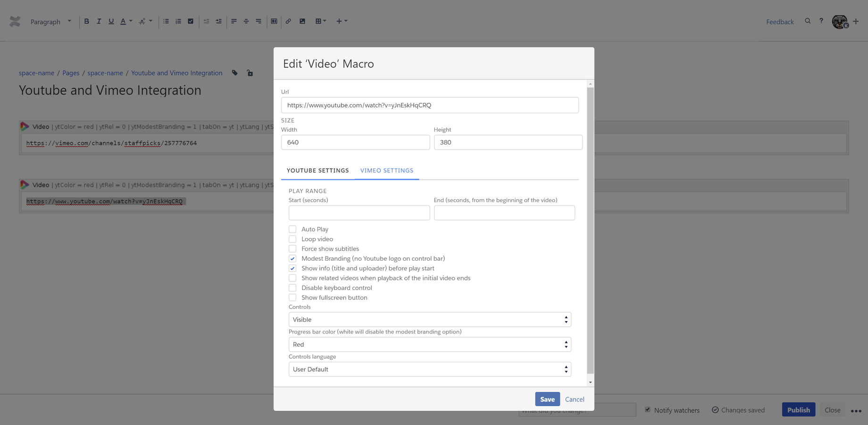The height and width of the screenshot is (425, 868).
Task: Click the create plus icon
Action: click(x=856, y=21)
